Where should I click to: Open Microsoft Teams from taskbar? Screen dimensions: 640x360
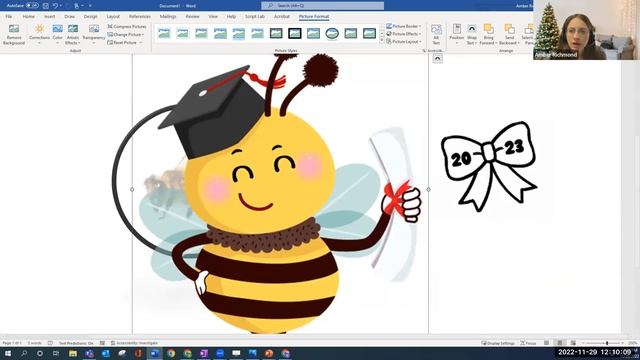[89, 353]
